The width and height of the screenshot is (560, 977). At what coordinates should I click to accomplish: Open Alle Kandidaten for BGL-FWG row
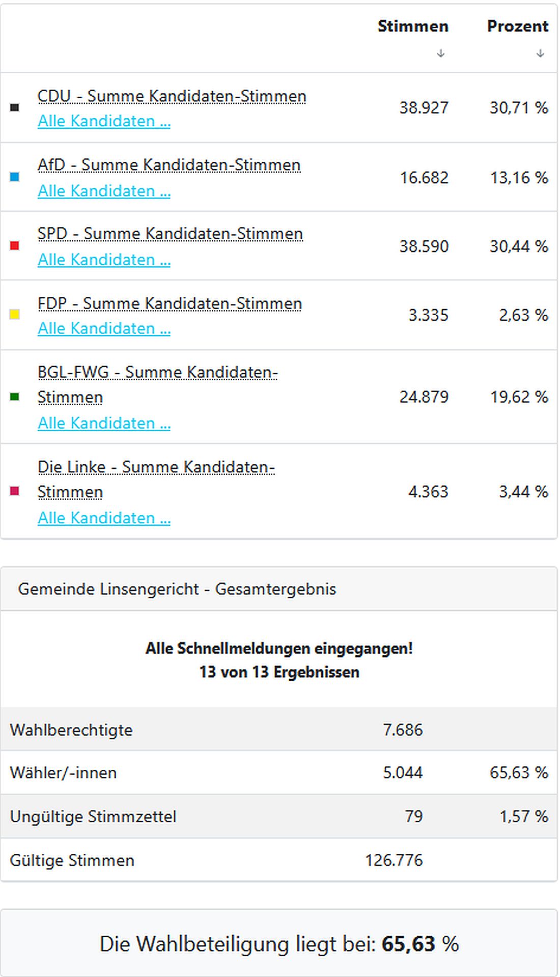[103, 423]
